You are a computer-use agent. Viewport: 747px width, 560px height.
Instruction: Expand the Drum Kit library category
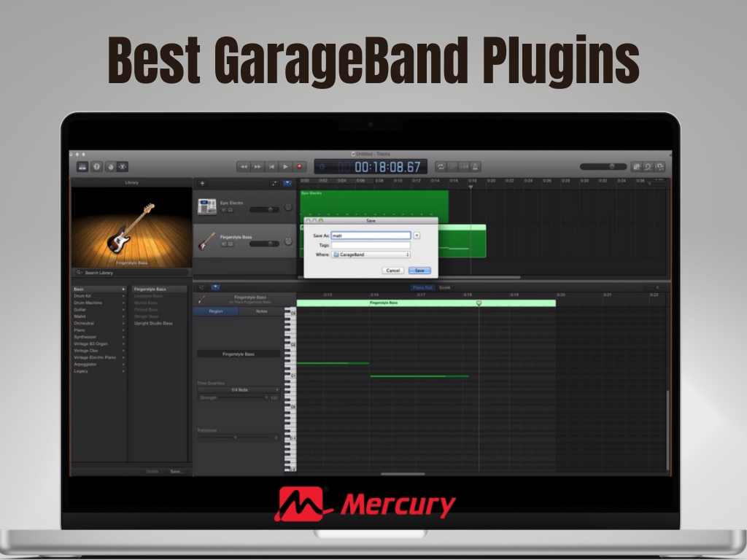pyautogui.click(x=99, y=296)
